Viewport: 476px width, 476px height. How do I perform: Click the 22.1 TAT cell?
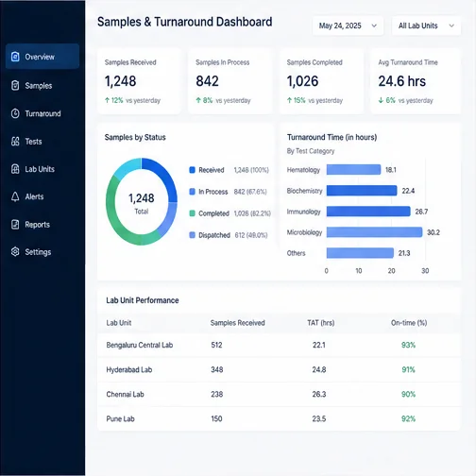point(319,345)
